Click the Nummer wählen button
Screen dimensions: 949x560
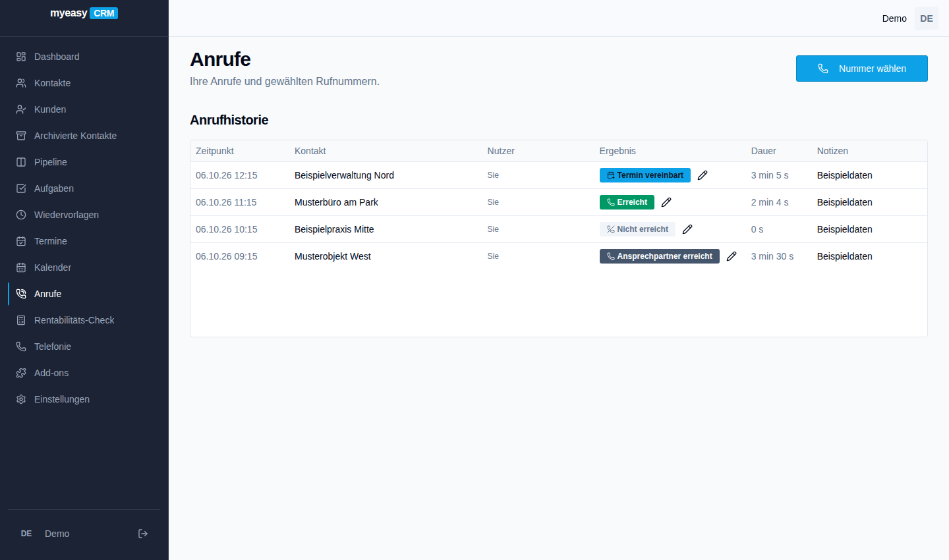tap(861, 69)
